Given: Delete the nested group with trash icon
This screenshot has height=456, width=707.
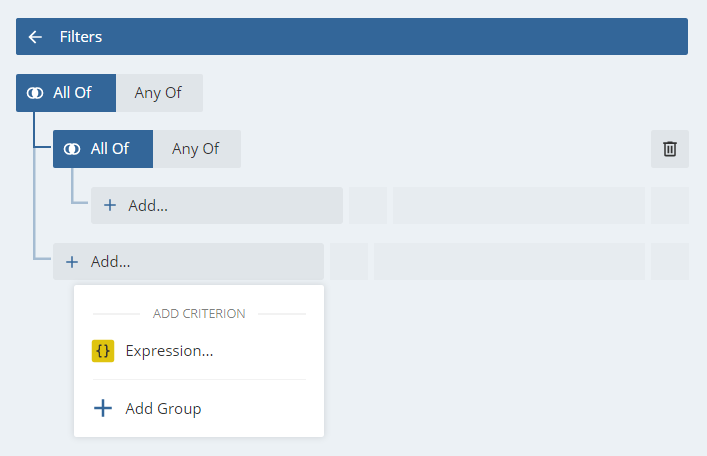Looking at the screenshot, I should tap(670, 149).
